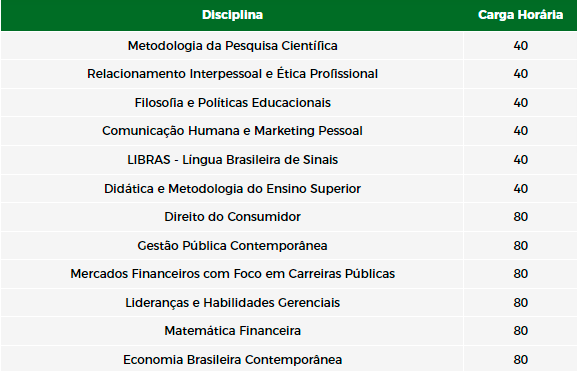Viewport: 577px width, 371px height.
Task: Click the Matemática Financeira discipline
Action: [x=233, y=331]
